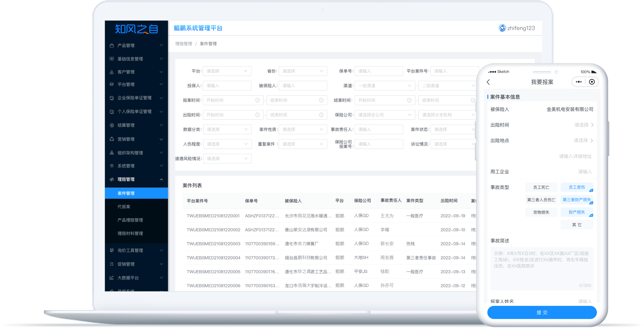Click the 保单号 input field
Image resolution: width=644 pixels, height=328 pixels.
379,71
